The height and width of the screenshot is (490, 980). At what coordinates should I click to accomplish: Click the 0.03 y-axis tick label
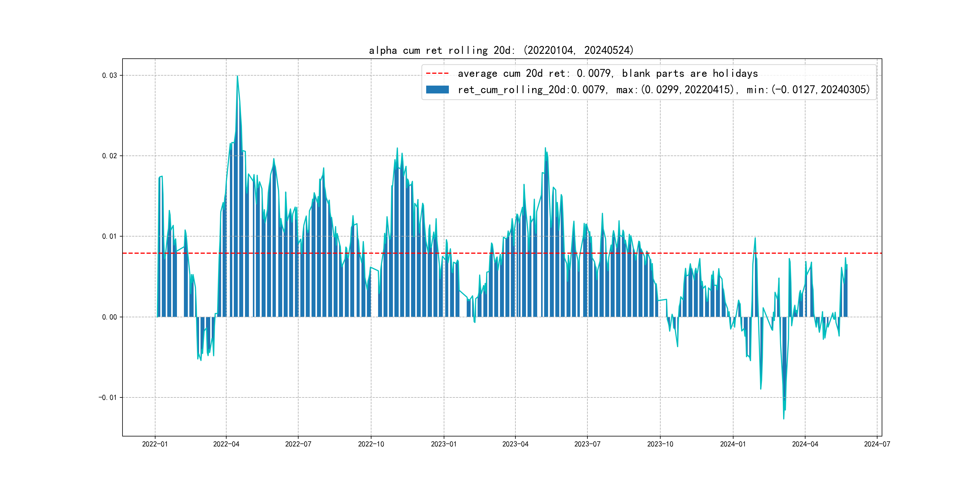point(109,75)
